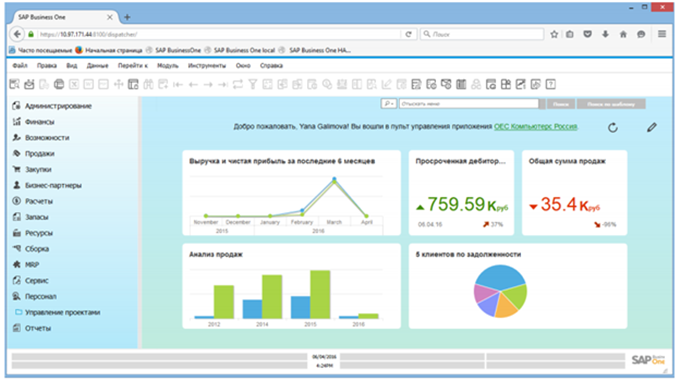Click in the menu search input field
This screenshot has height=381, width=680.
(x=469, y=104)
